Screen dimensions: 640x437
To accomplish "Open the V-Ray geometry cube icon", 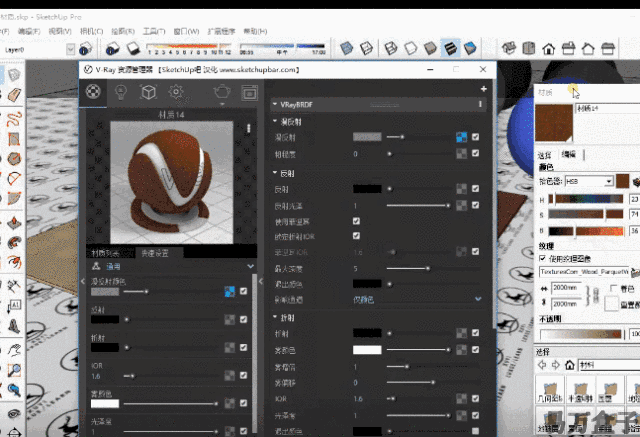I will point(148,92).
